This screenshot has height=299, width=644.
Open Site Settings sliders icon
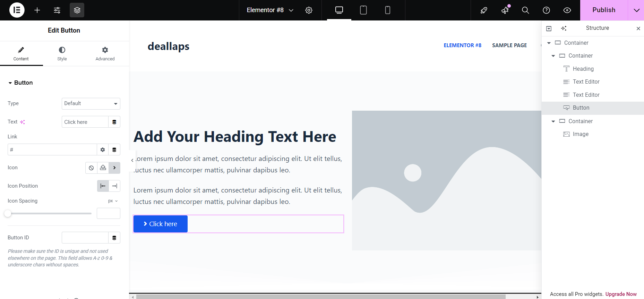point(57,10)
